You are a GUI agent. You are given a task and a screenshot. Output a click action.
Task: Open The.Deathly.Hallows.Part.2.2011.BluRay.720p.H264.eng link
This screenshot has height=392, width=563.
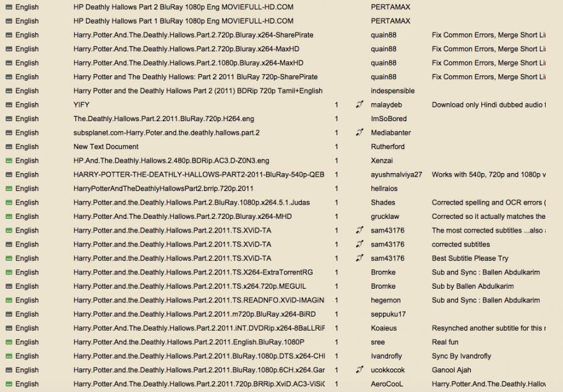pos(164,119)
